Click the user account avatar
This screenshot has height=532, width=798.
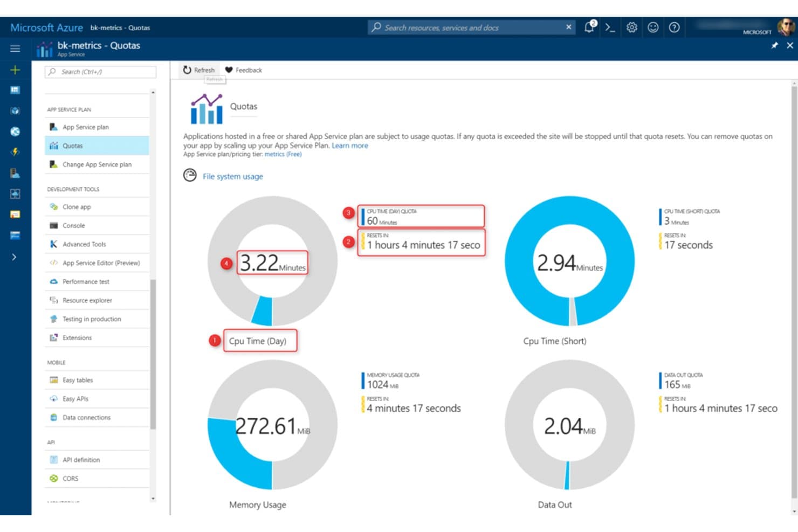[x=786, y=27]
